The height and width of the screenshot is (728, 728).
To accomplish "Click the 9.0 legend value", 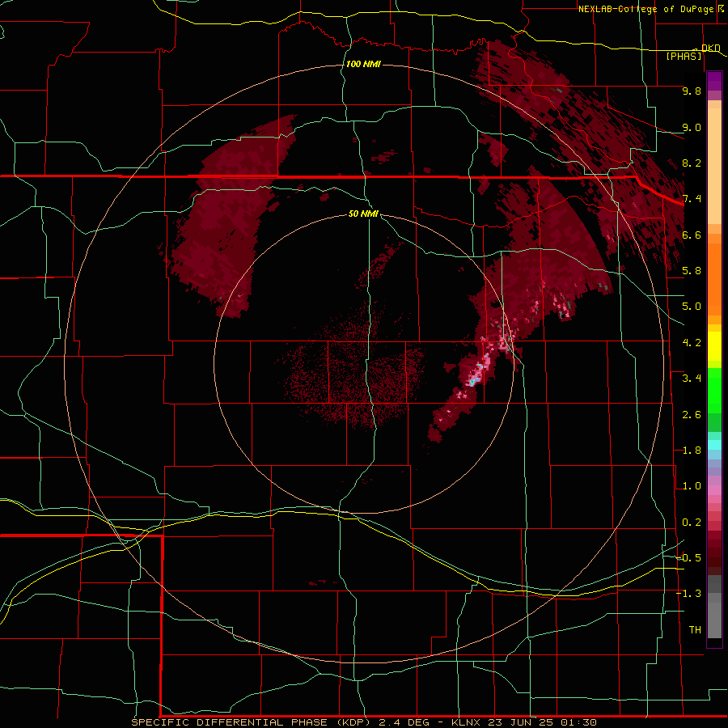I will coord(692,127).
